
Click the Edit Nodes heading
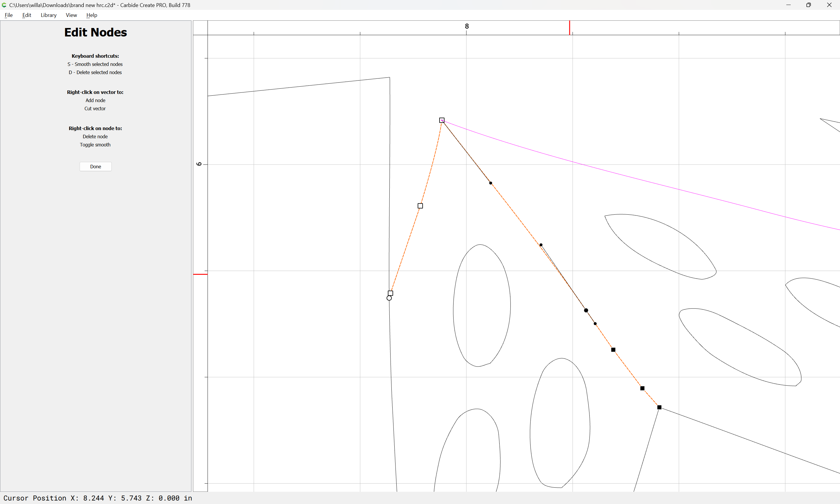95,32
